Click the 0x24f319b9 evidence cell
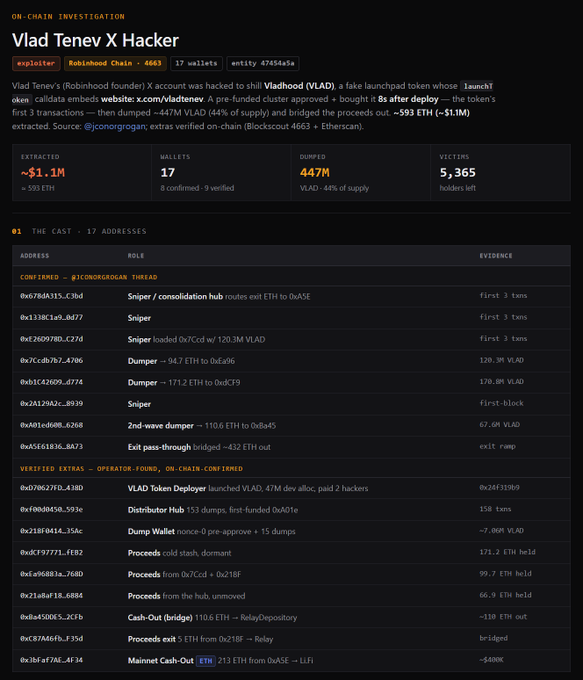This screenshot has height=680, width=583. click(499, 488)
